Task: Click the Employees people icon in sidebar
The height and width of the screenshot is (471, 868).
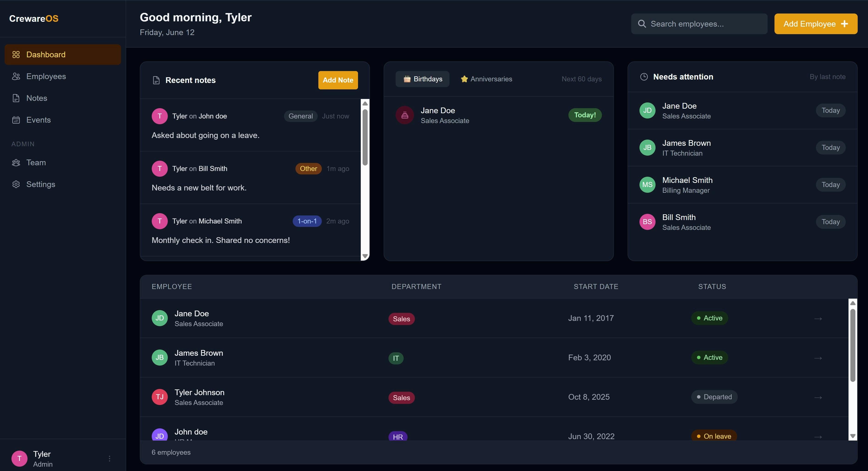Action: coord(16,77)
